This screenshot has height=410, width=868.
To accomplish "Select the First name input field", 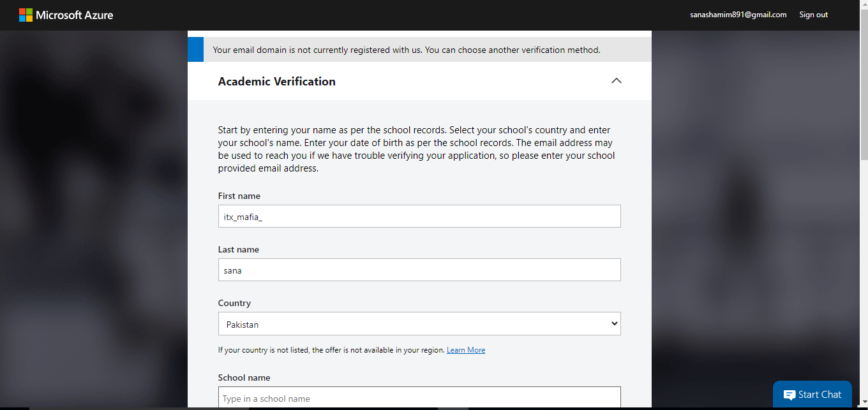I will [419, 216].
